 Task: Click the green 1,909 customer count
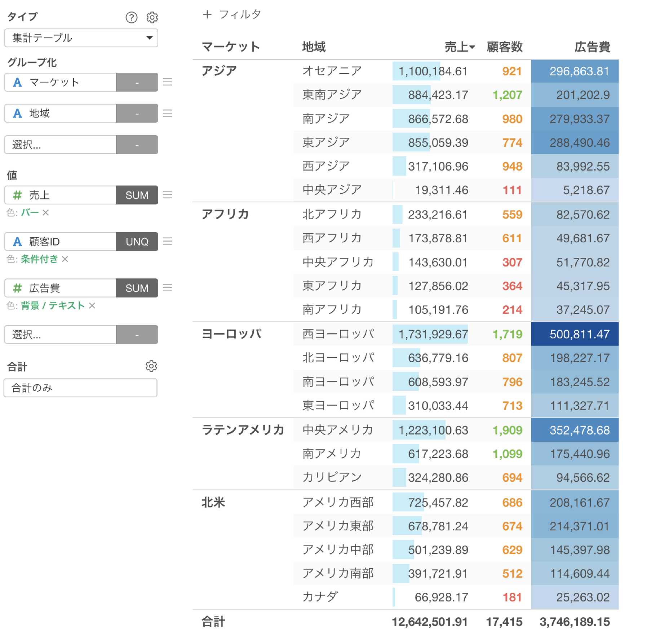508,430
